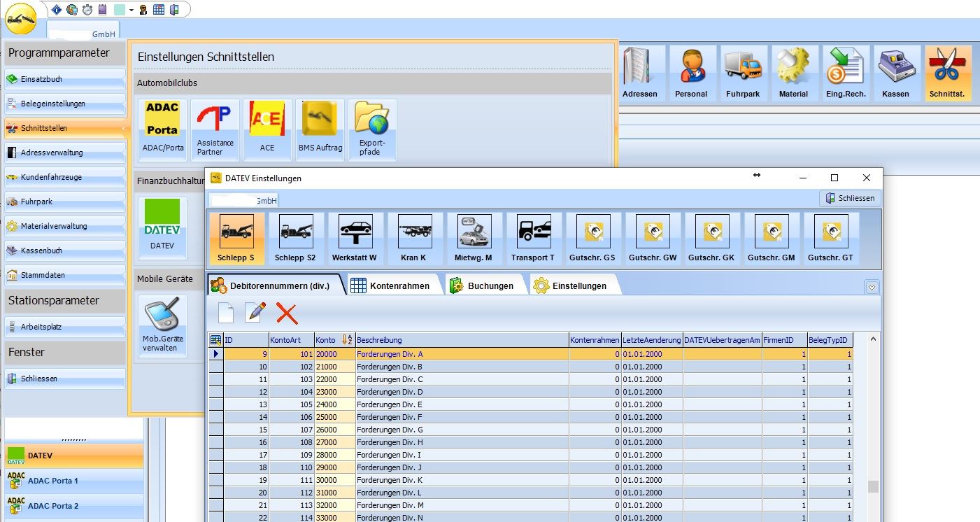Click the Schliessen button in DATEV Einstellungen

click(x=849, y=198)
